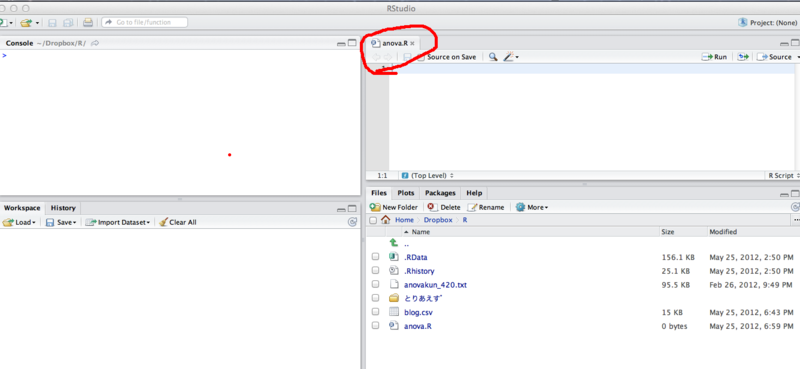Go up one directory with green arrow

pyautogui.click(x=393, y=243)
